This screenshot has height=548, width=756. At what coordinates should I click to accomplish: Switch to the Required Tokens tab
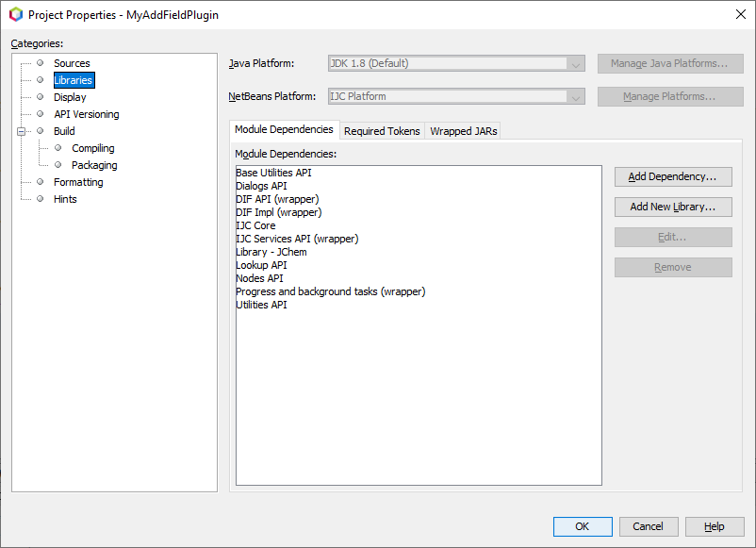tap(382, 131)
